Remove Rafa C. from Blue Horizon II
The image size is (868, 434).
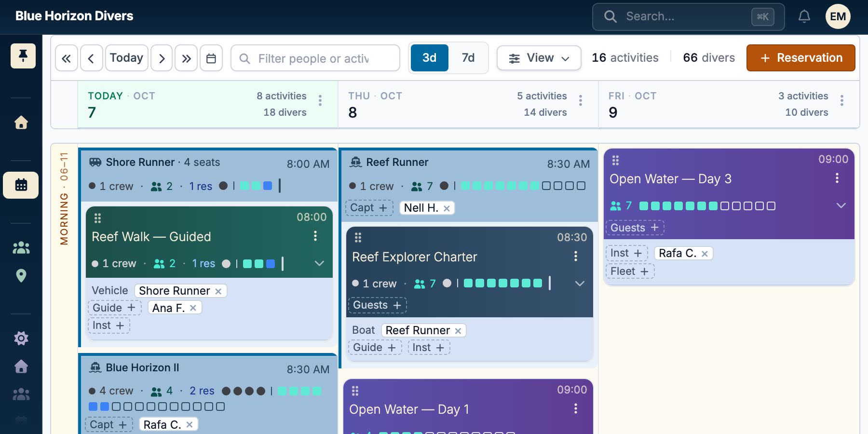(190, 424)
